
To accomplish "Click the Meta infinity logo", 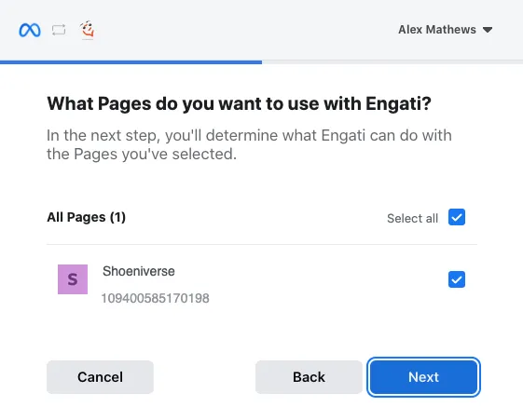I will [30, 31].
